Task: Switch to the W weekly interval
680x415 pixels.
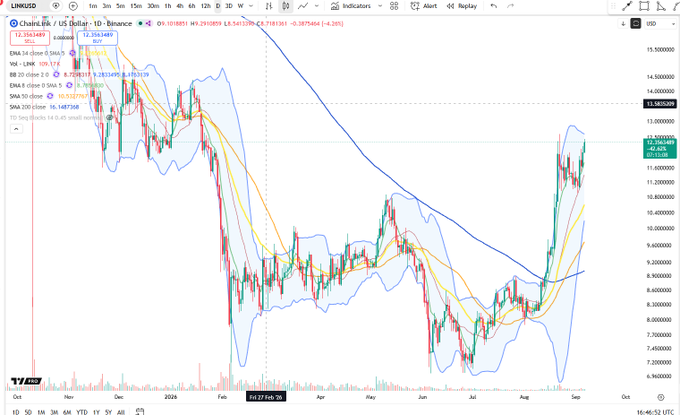Action: click(x=240, y=6)
